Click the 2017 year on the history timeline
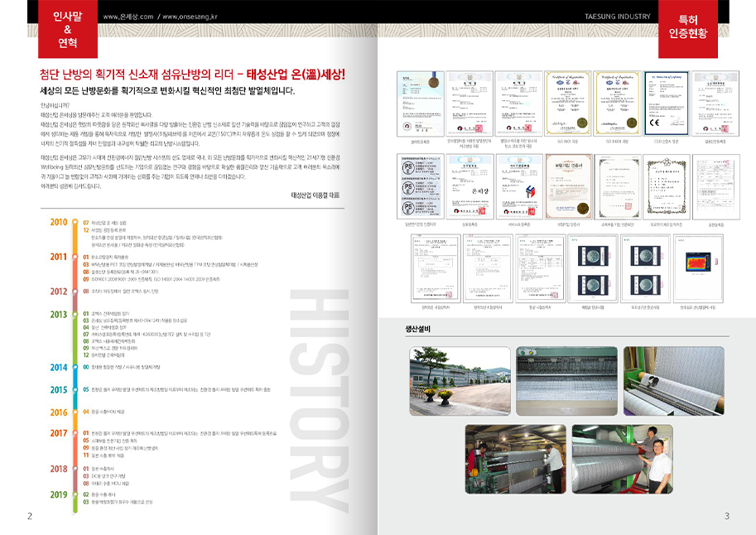The image size is (756, 535). [59, 433]
